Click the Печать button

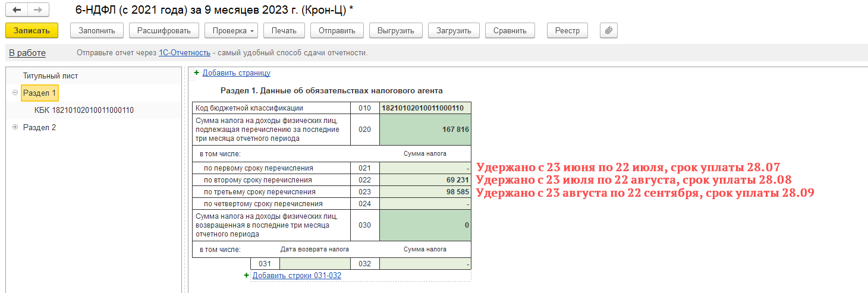pos(284,30)
